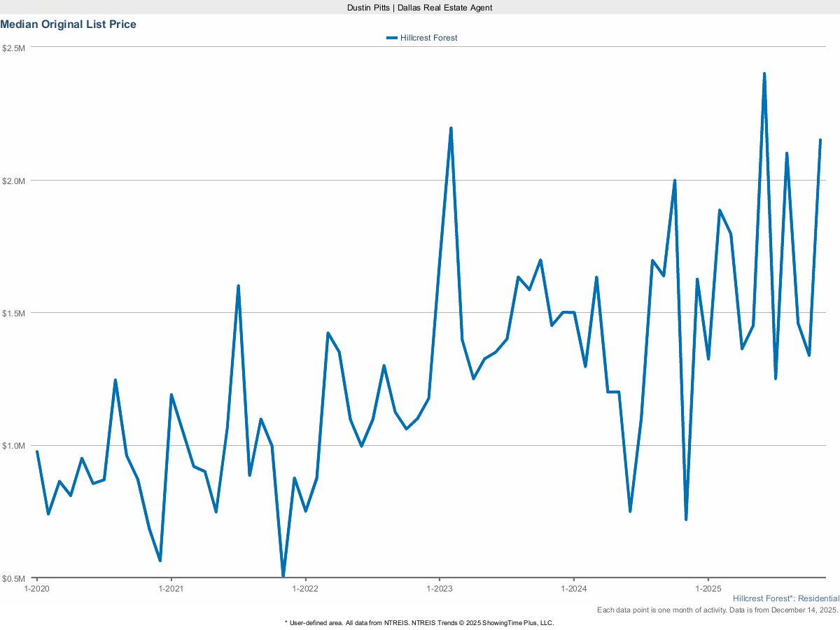Select the $1.0M y-axis label

coord(14,446)
